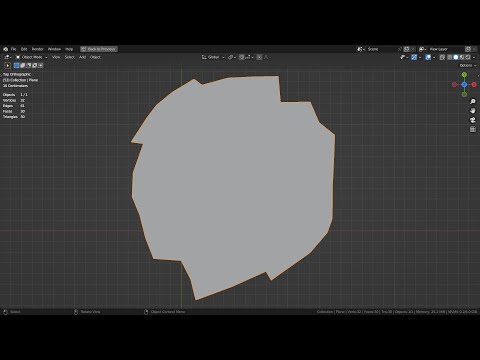The image size is (480, 360).
Task: Click the Triangles statistics row
Action: coord(14,117)
